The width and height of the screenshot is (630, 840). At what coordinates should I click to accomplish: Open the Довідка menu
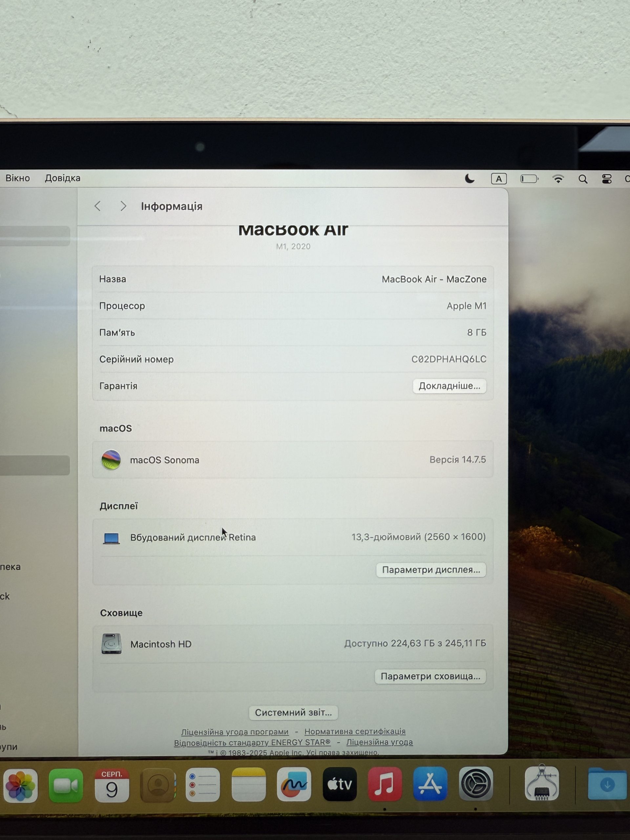tap(63, 178)
